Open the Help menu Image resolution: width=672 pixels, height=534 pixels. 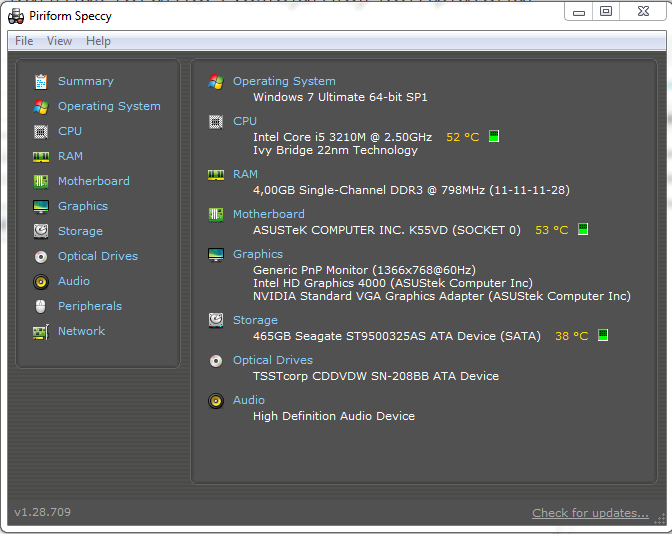tap(98, 41)
